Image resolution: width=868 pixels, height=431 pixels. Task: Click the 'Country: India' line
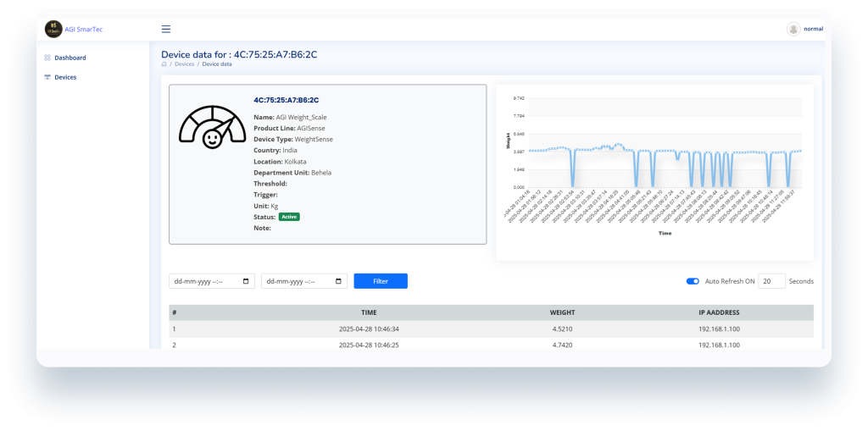(275, 151)
